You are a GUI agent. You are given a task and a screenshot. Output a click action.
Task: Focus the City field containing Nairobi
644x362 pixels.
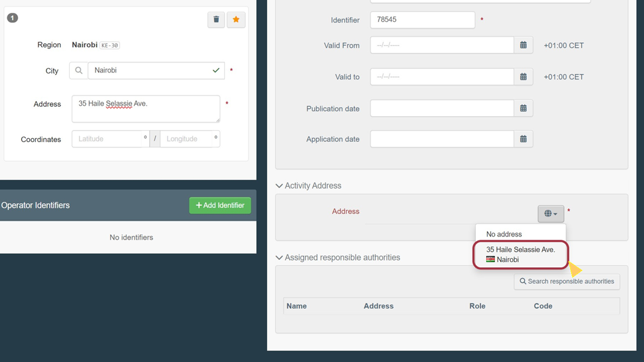click(156, 71)
